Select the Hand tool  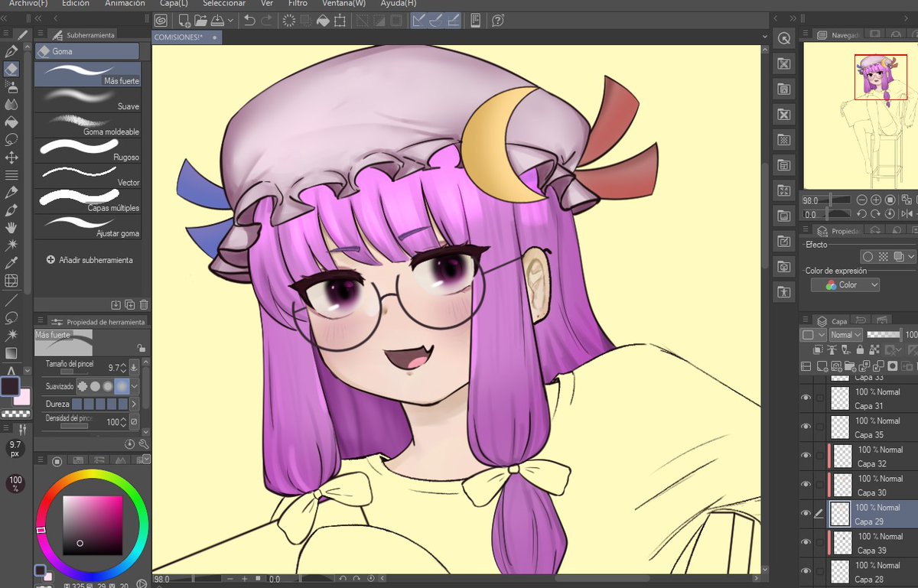[11, 227]
